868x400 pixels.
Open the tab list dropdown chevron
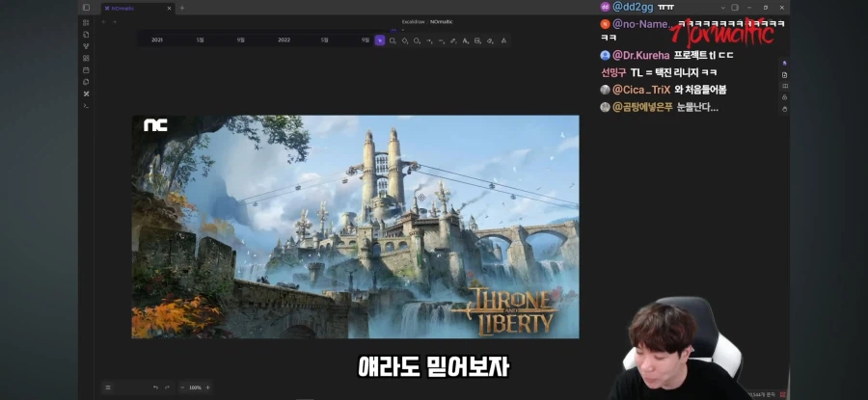tap(723, 8)
